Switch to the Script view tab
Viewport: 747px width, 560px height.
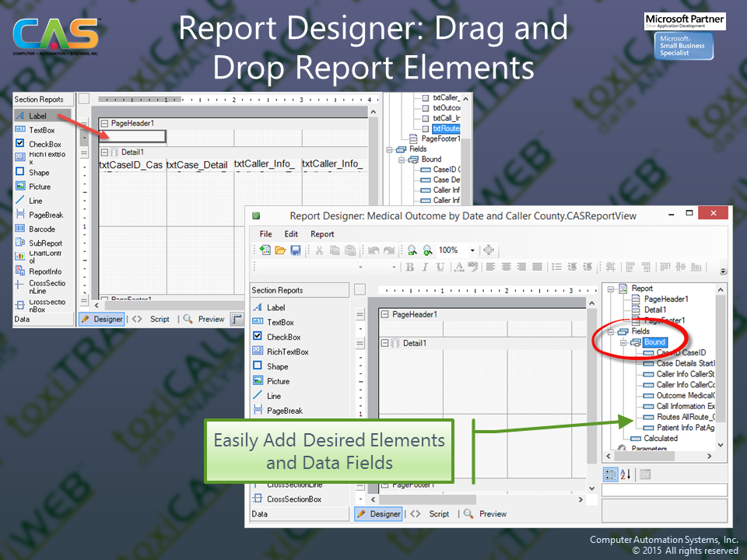click(x=439, y=513)
